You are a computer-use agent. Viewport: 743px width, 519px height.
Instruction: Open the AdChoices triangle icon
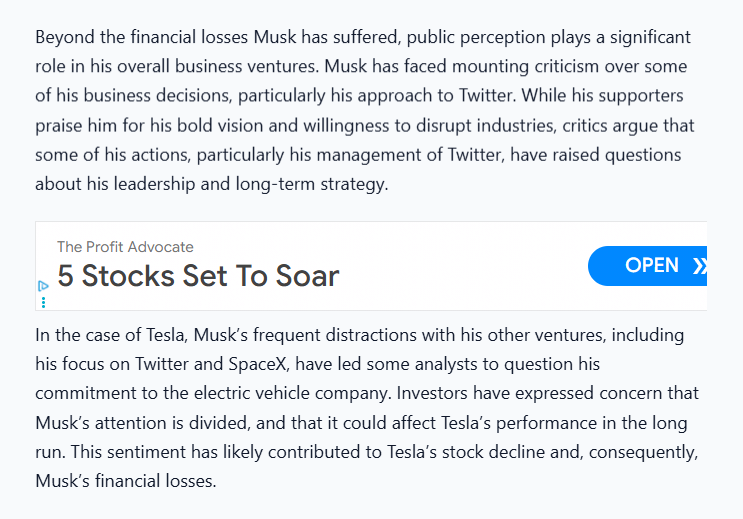point(43,286)
